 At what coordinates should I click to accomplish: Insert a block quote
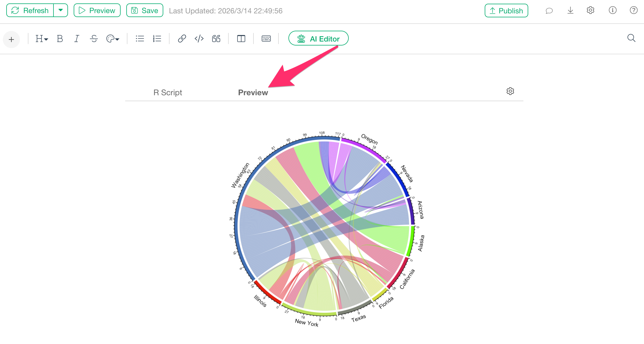pos(216,39)
